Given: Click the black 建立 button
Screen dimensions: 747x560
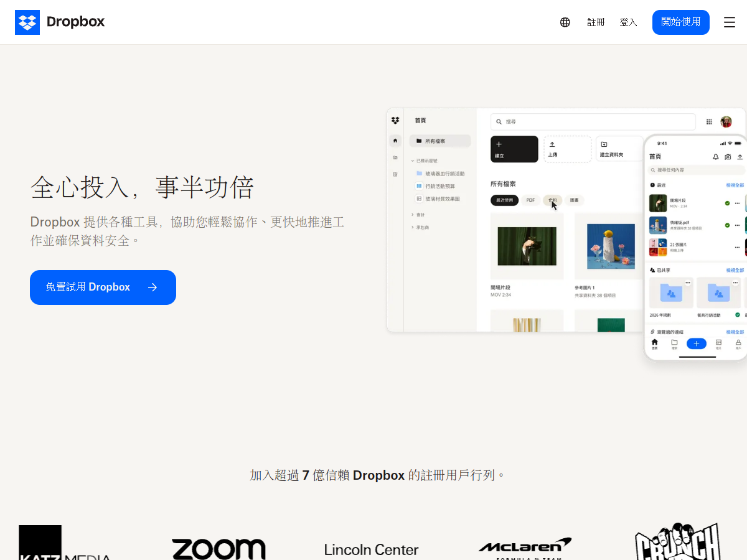Looking at the screenshot, I should click(514, 149).
